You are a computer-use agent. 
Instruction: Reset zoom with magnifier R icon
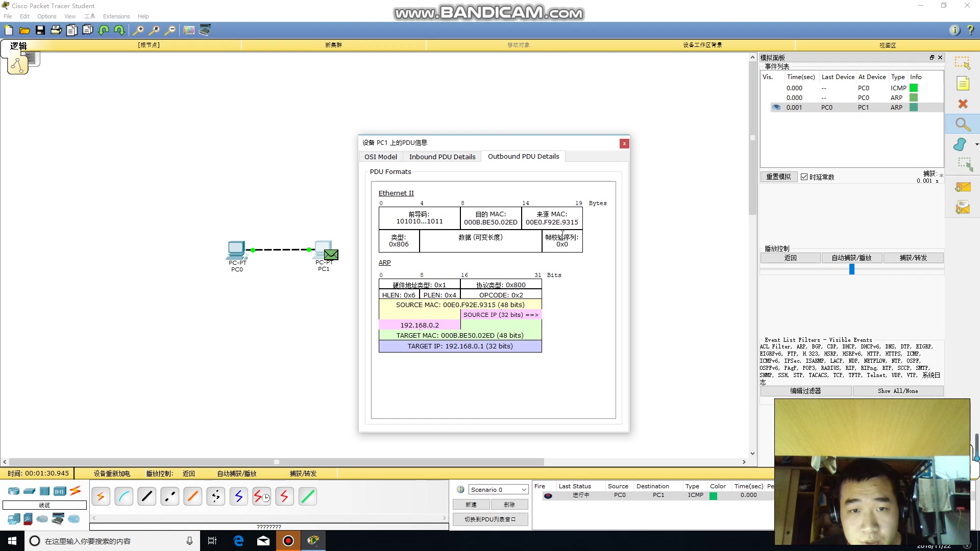click(x=154, y=30)
